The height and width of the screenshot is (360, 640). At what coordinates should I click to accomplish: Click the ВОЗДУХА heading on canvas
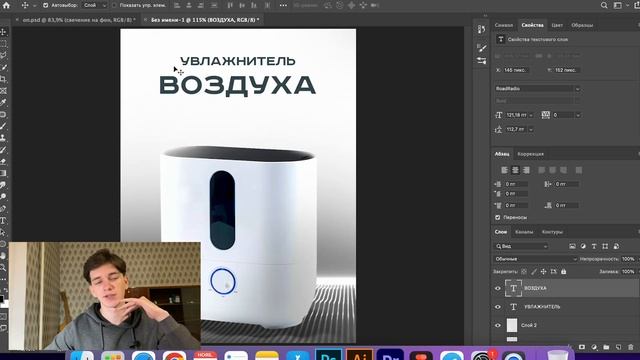[237, 86]
